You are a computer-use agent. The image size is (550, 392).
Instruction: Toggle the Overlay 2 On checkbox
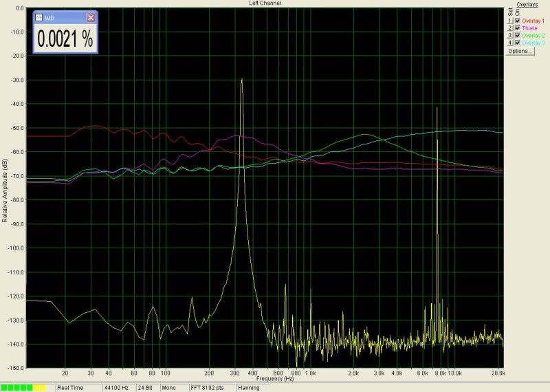pyautogui.click(x=518, y=36)
